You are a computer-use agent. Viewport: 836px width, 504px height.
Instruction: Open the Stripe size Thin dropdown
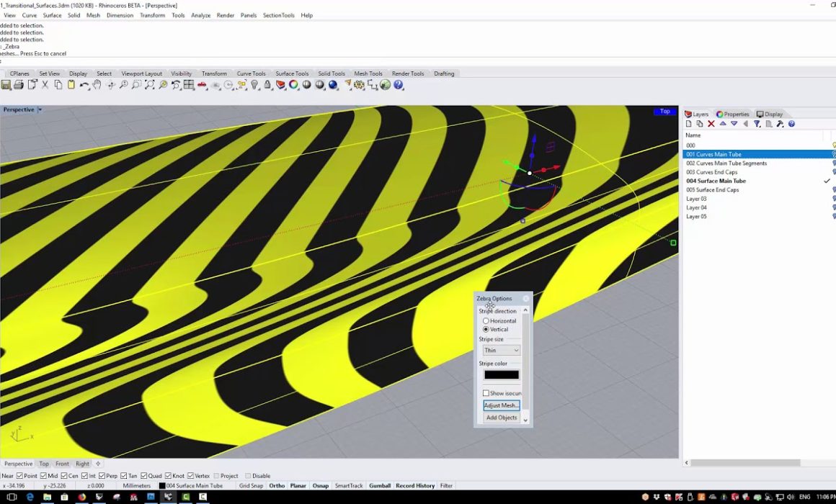(x=501, y=350)
